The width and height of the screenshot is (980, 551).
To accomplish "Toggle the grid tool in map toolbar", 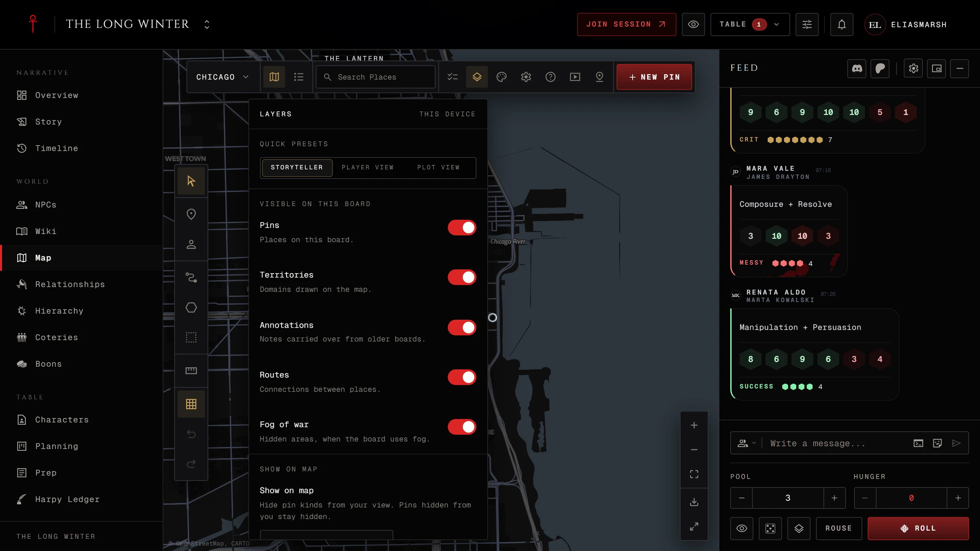I will coord(191,404).
